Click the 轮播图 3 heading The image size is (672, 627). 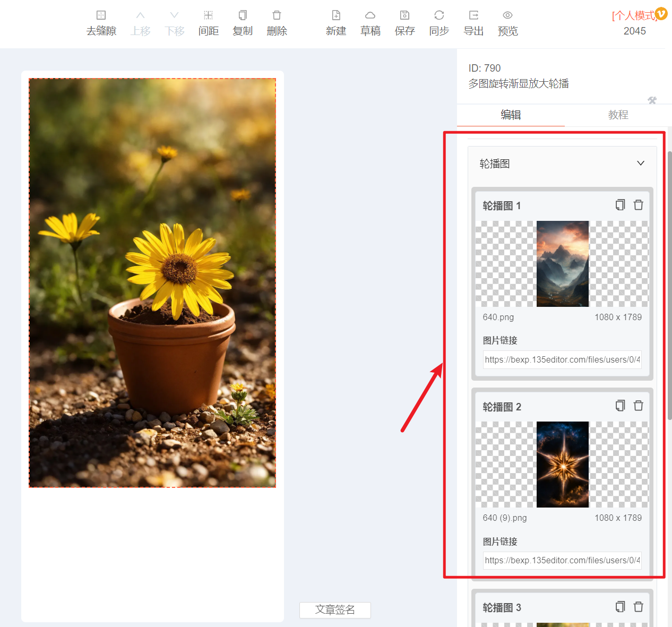point(502,607)
